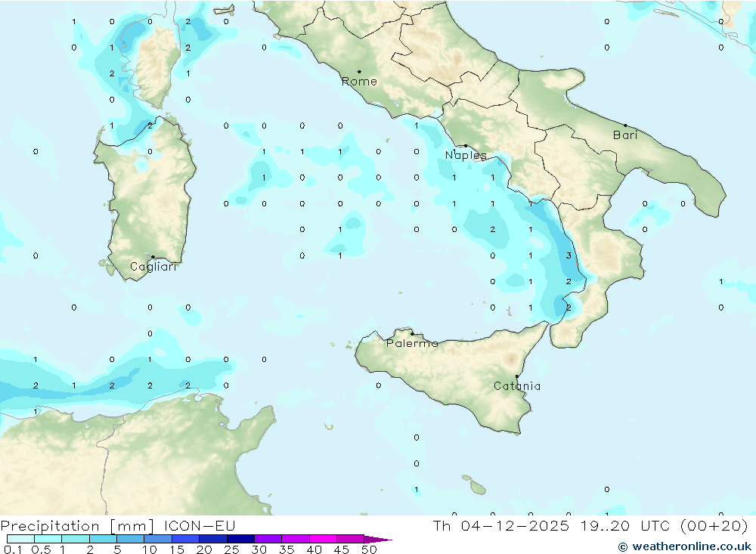Image resolution: width=756 pixels, height=554 pixels.
Task: Click the above-50 legend arrow tip
Action: point(379,540)
